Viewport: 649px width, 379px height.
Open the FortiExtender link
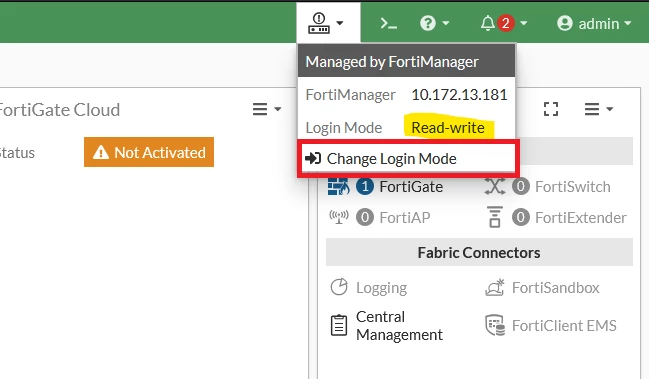[581, 218]
